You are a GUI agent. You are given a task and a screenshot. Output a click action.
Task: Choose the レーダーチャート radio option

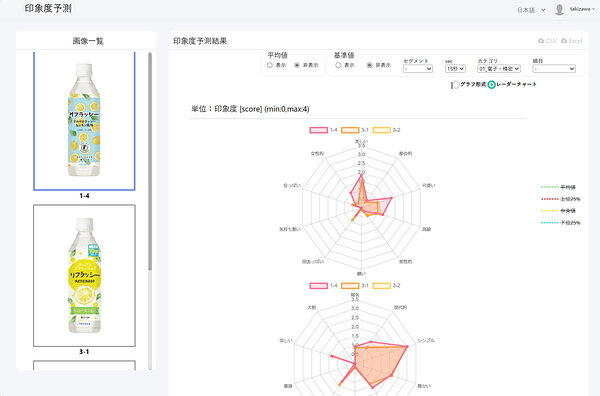492,85
